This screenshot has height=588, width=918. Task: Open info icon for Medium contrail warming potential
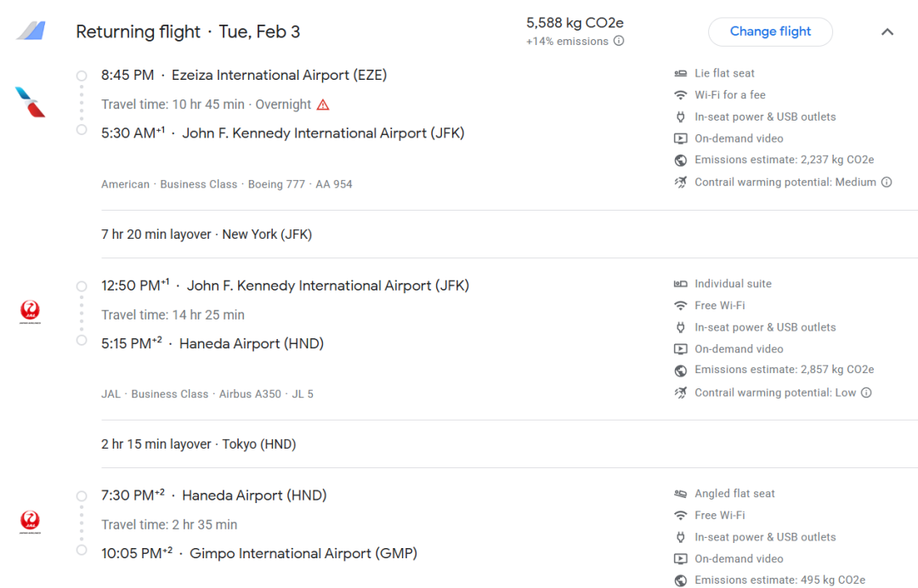coord(887,182)
